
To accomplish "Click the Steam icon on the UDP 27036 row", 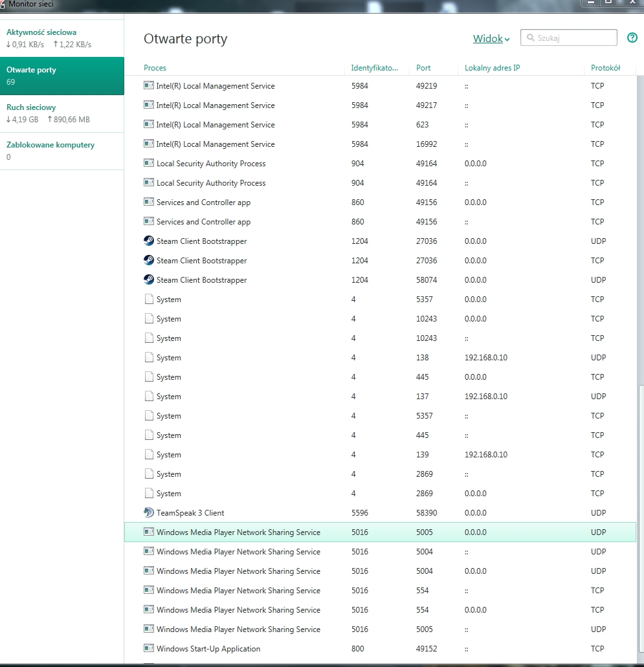I will (x=149, y=241).
